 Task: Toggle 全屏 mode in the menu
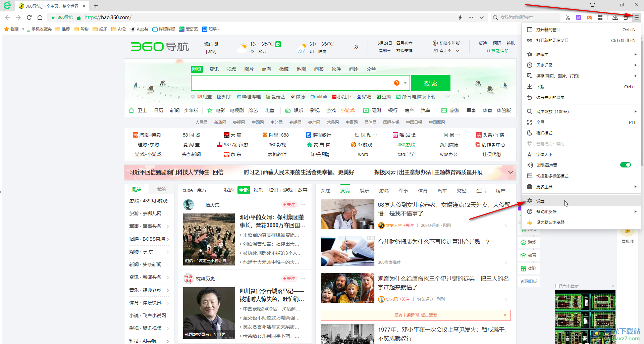coord(581,122)
